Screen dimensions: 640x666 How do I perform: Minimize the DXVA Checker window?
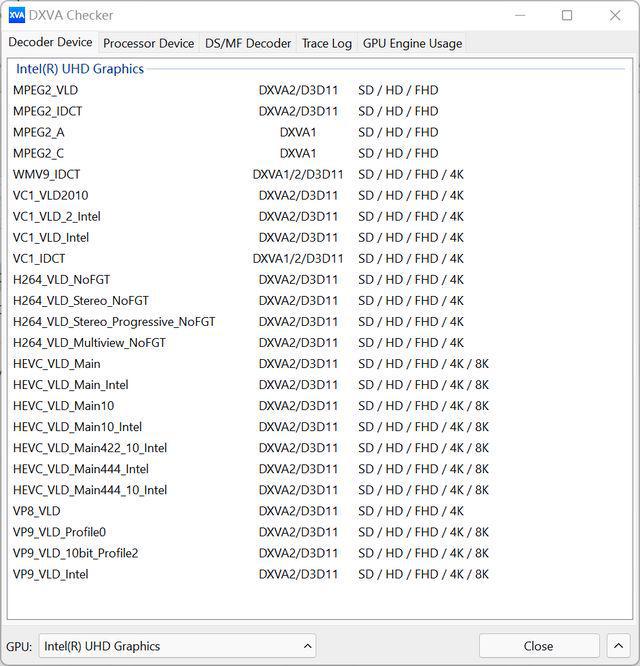[520, 15]
